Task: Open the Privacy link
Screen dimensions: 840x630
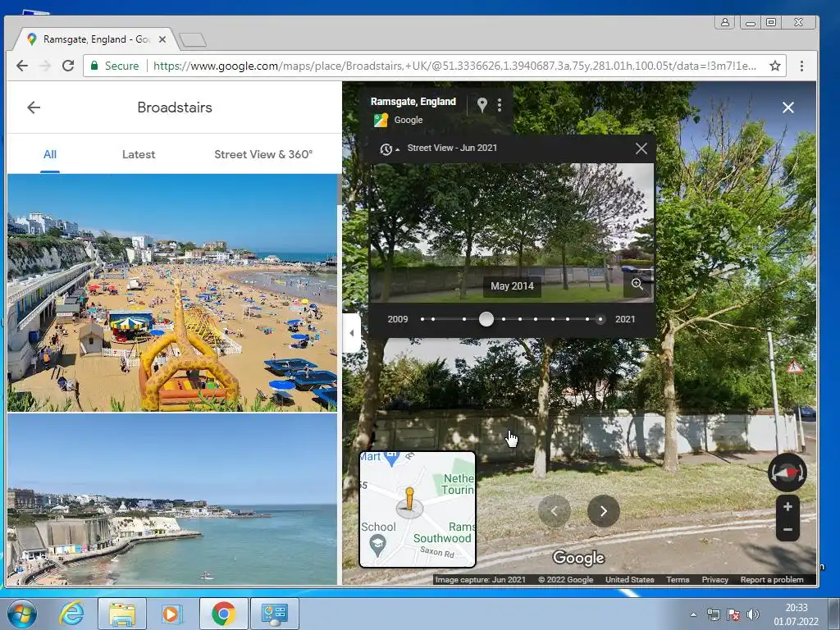Action: tap(714, 580)
